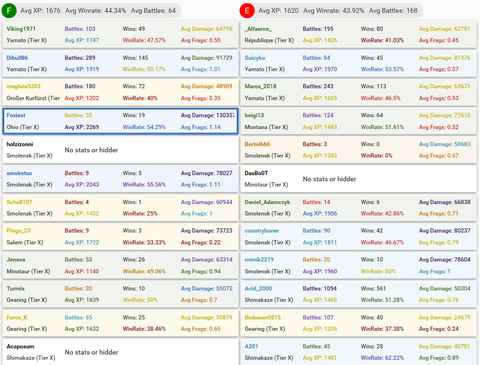Click République (Tier X) ship label
The height and width of the screenshot is (365, 480).
point(269,40)
